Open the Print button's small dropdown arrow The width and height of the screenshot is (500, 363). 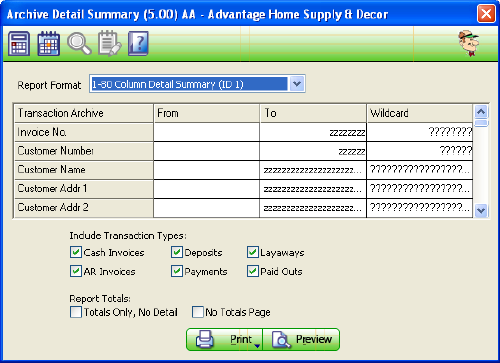[257, 346]
